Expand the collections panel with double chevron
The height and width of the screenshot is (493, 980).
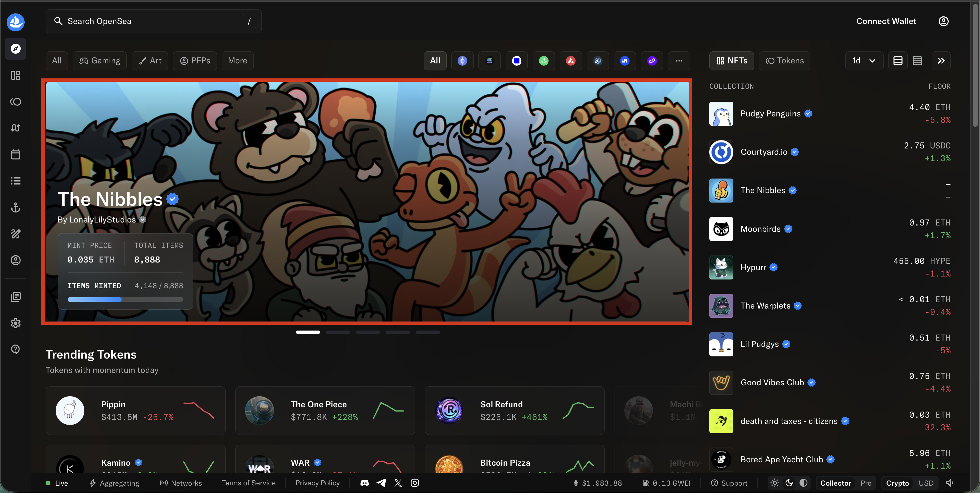click(x=941, y=60)
